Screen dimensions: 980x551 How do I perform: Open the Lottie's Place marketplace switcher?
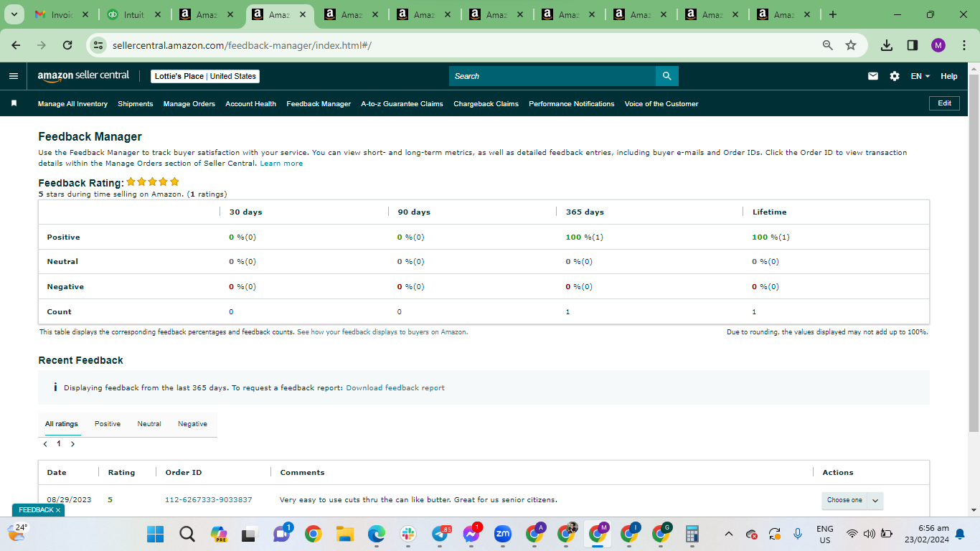tap(205, 76)
